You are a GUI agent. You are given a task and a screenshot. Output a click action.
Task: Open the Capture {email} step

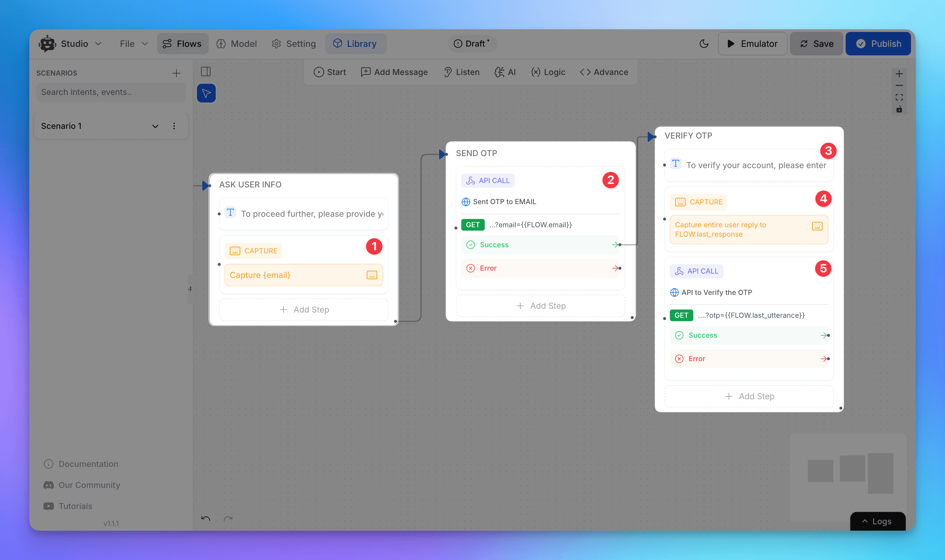point(304,275)
